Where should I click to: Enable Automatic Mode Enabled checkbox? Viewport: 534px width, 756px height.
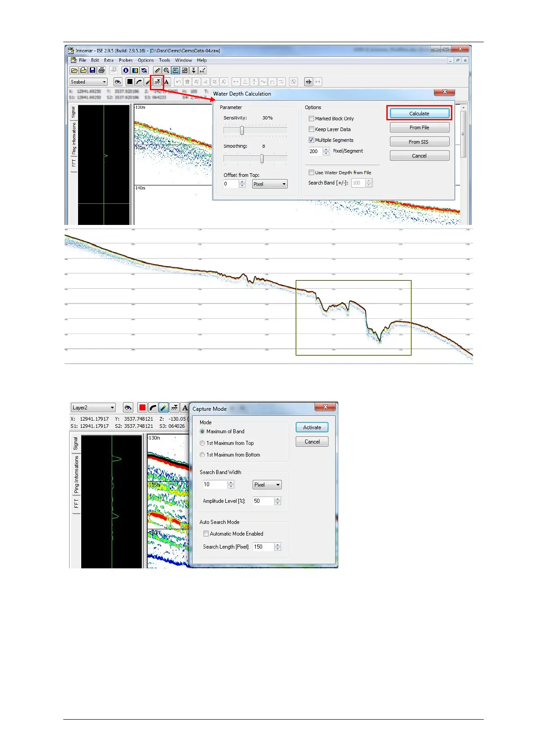206,534
